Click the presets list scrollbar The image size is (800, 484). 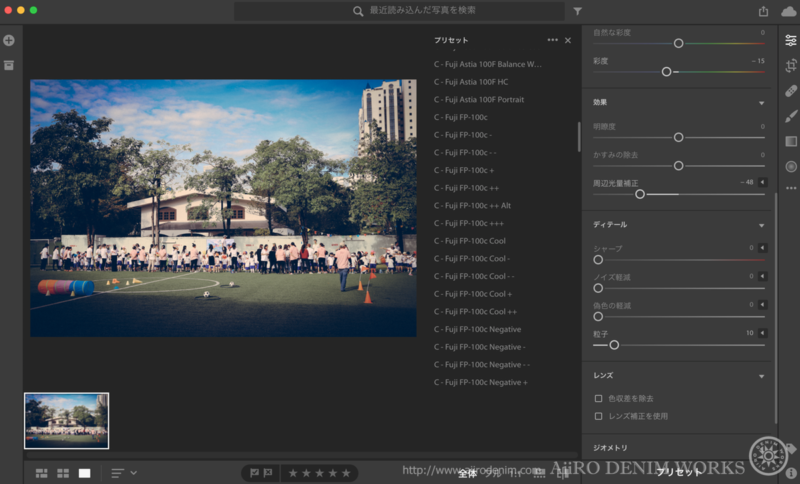tap(579, 137)
